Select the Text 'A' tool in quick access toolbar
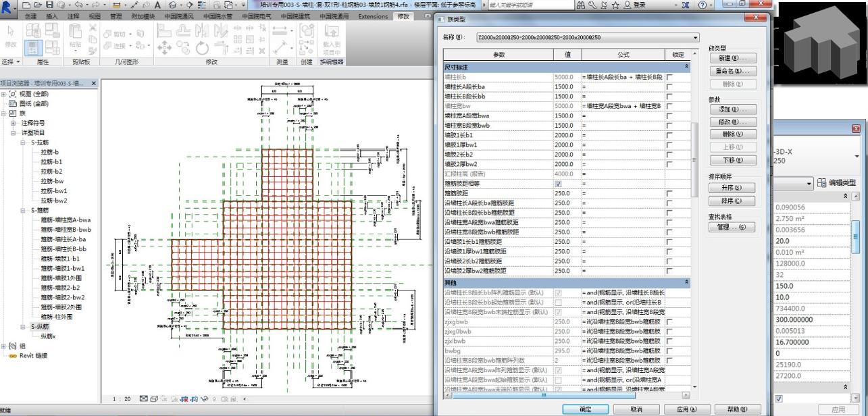This screenshot has width=868, height=416. pos(157,5)
